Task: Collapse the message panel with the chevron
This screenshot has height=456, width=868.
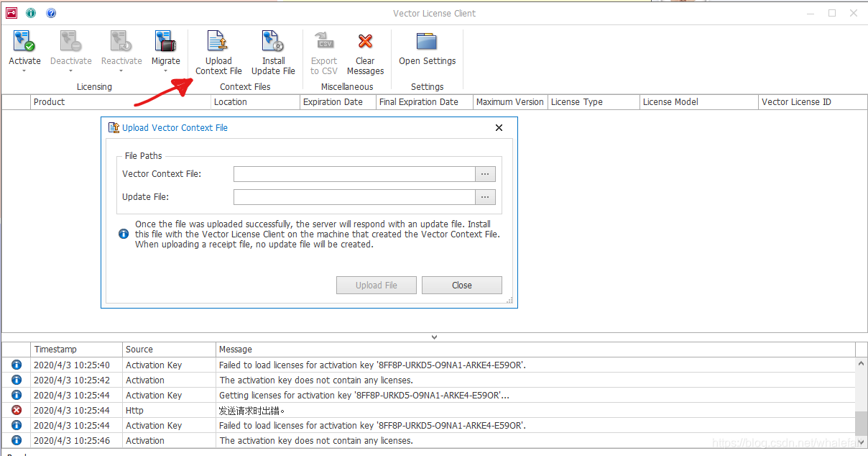Action: coord(434,337)
